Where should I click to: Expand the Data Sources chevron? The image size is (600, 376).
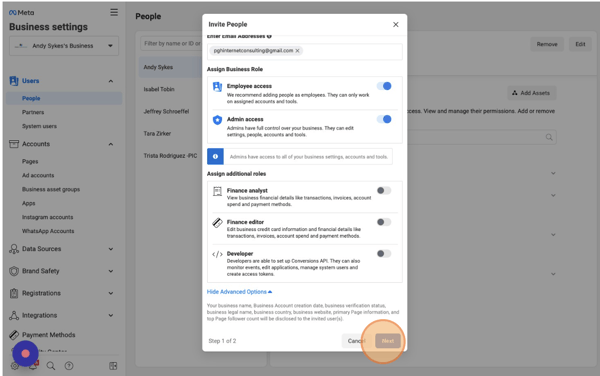click(111, 249)
